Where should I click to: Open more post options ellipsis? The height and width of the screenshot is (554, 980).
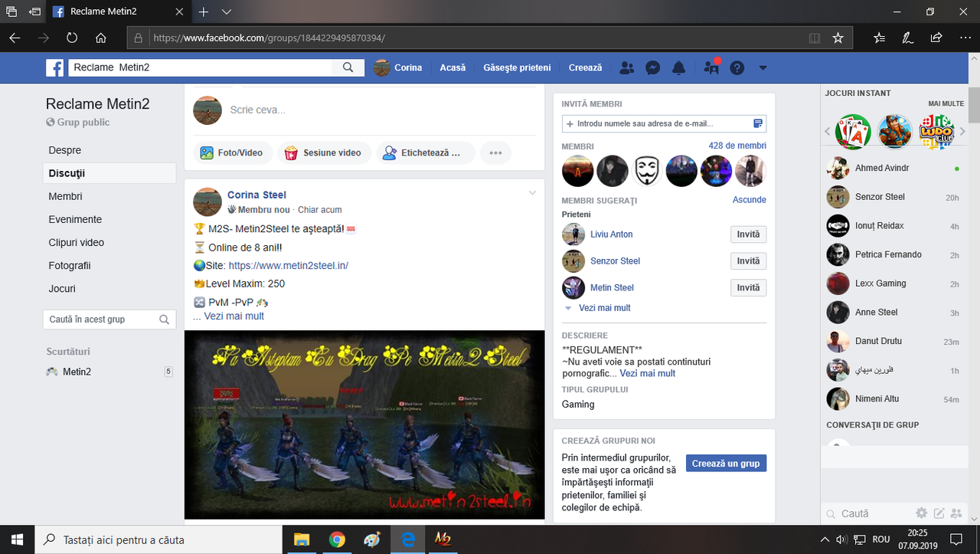pos(495,152)
